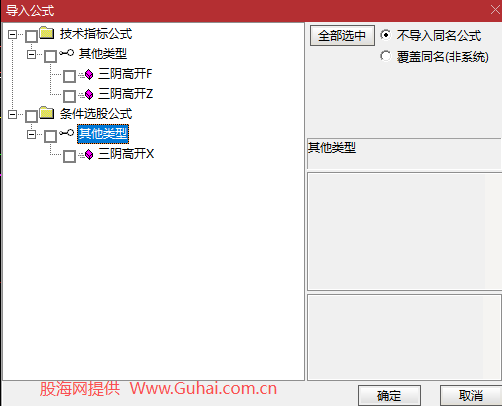
Task: Choose the 覆盖同名(非系统) radio button
Action: [x=386, y=56]
